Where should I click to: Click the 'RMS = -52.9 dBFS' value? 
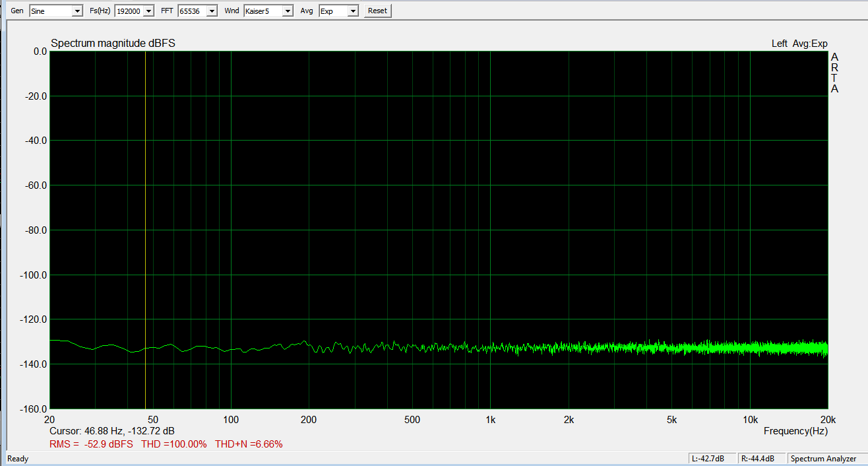(91, 444)
